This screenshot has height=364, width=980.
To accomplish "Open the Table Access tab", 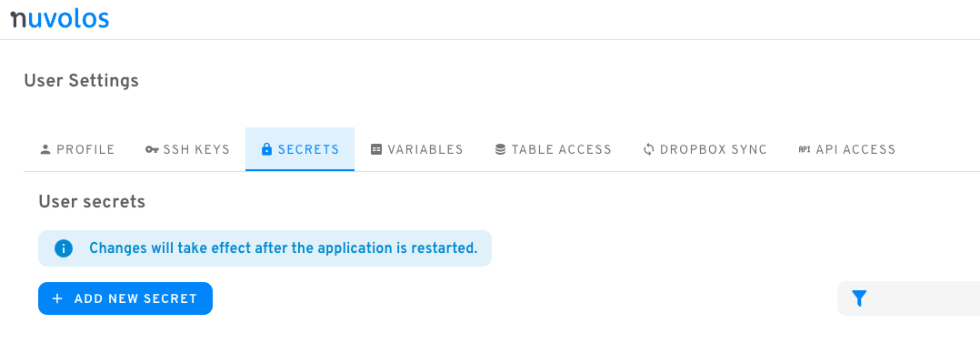I will pos(553,149).
